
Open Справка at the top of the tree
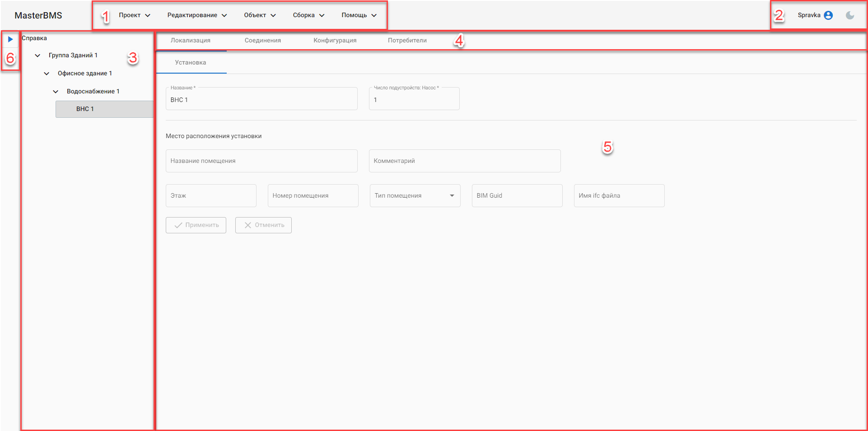[35, 38]
